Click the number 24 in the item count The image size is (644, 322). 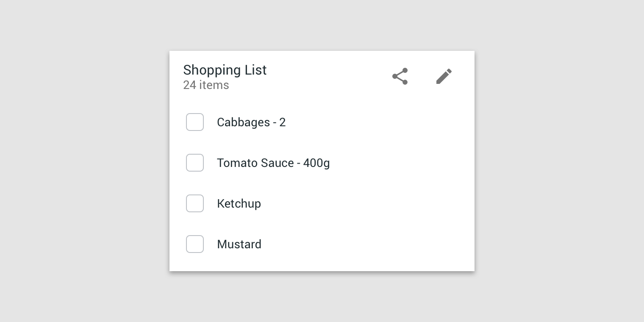[x=189, y=85]
